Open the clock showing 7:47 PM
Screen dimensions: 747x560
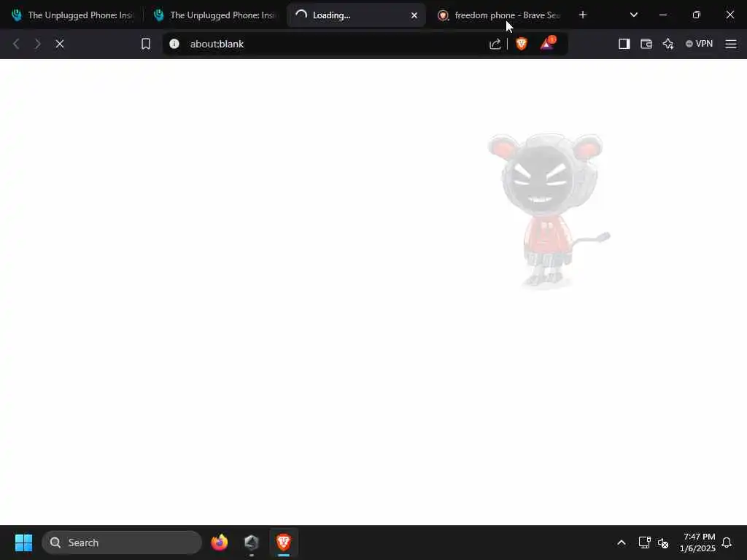697,542
